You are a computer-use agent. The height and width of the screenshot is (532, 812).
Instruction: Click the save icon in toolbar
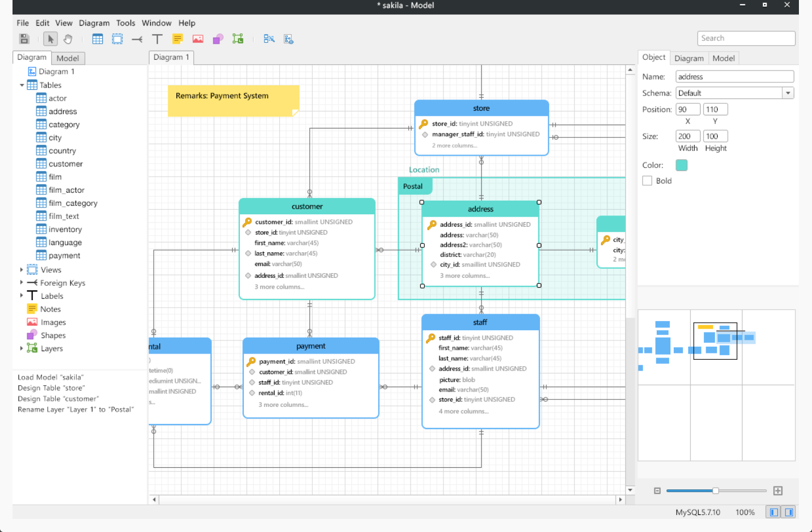point(24,39)
